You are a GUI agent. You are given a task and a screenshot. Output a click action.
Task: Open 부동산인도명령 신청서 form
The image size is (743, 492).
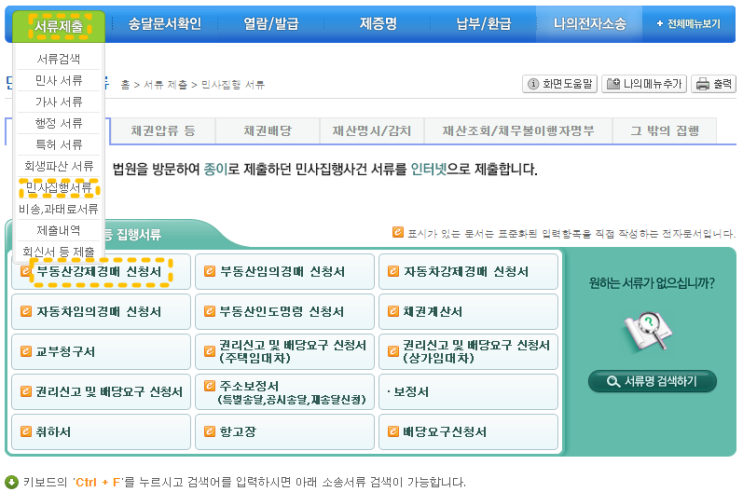284,311
